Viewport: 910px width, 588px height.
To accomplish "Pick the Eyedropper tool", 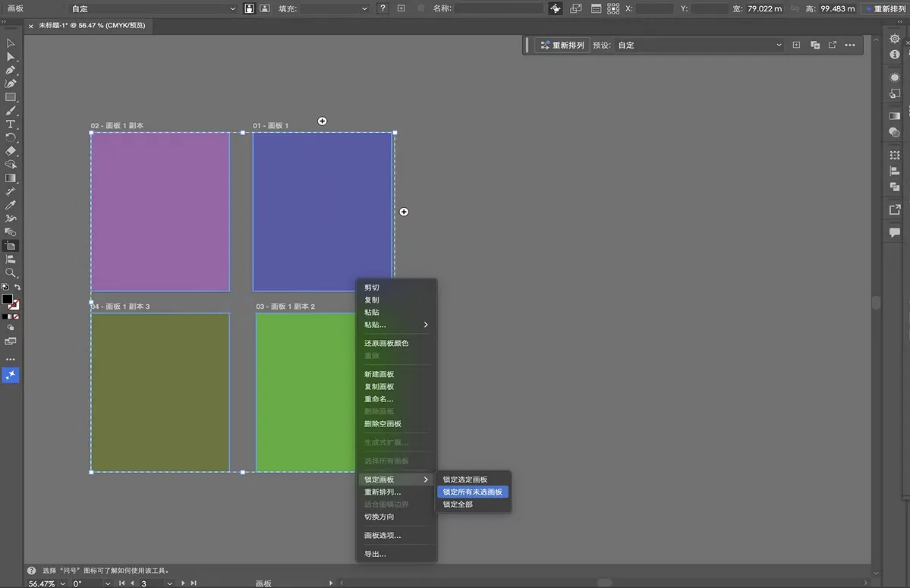I will tap(11, 206).
